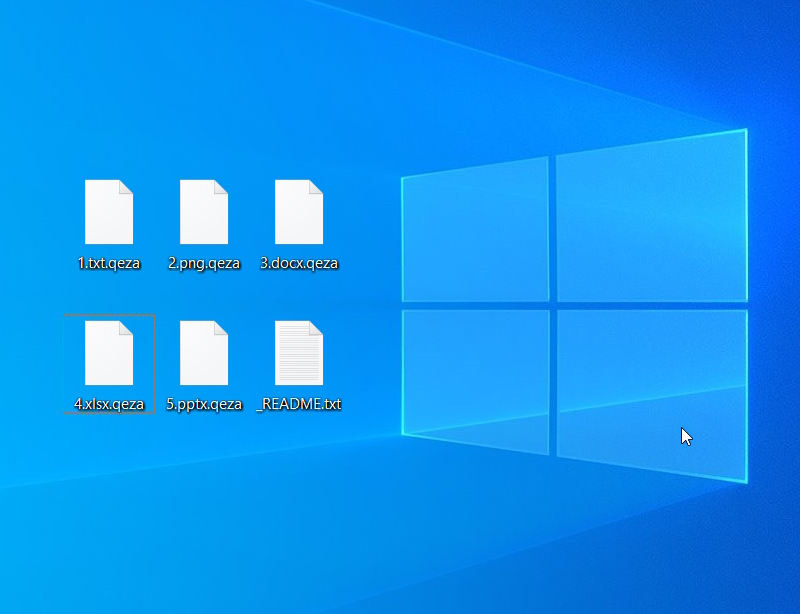Click the text lines inside the _README.txt icon
The height and width of the screenshot is (614, 800).
(x=296, y=358)
